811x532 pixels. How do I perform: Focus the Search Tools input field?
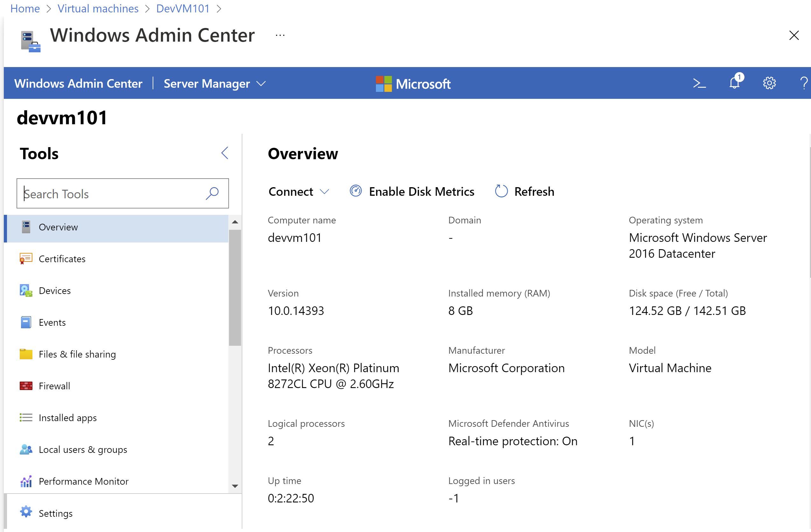pyautogui.click(x=122, y=194)
